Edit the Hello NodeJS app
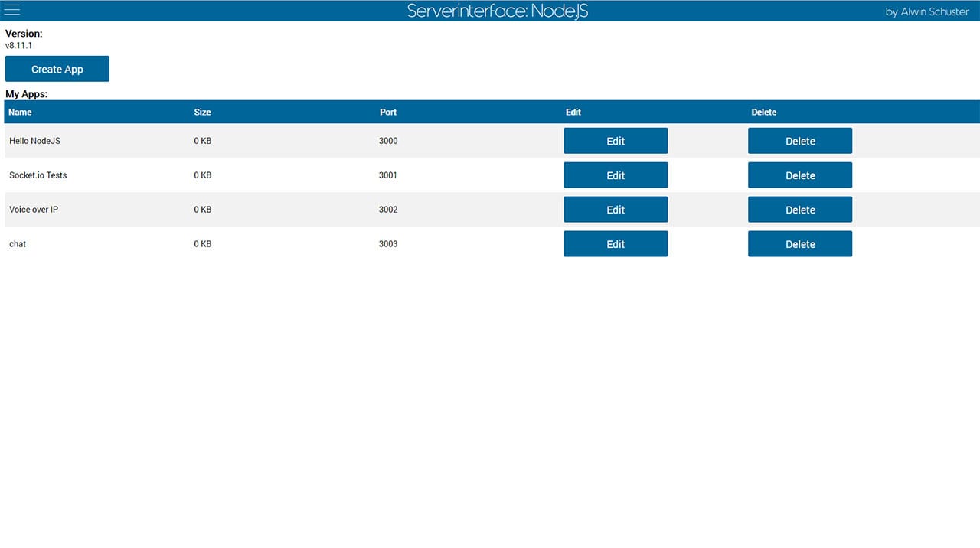 (x=616, y=141)
